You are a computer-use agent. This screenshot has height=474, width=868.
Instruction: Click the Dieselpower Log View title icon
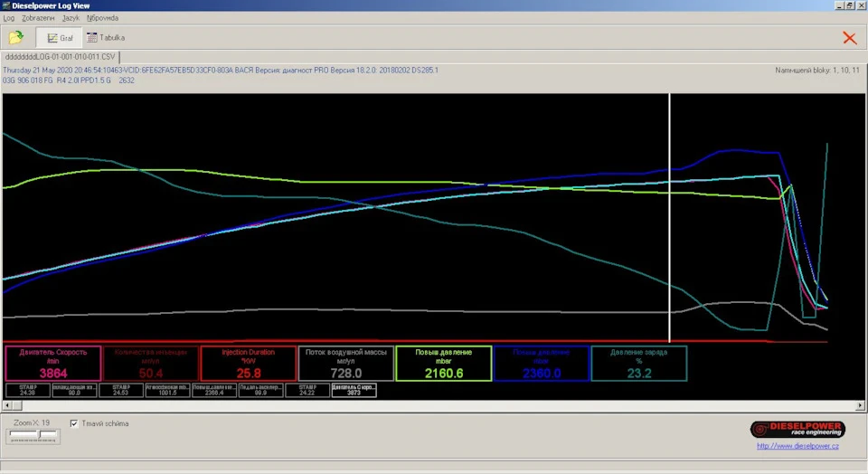pos(6,5)
